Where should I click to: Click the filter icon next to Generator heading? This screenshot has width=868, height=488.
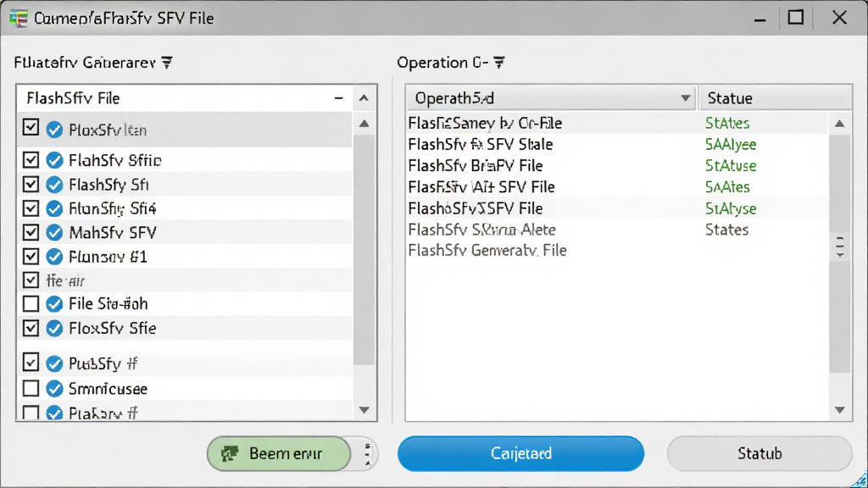pyautogui.click(x=167, y=63)
